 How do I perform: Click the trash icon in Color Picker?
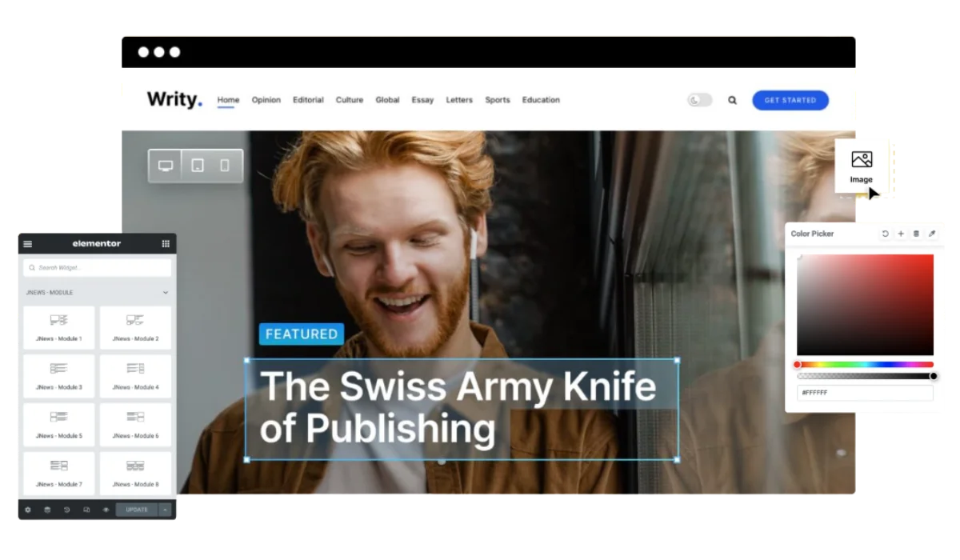916,234
